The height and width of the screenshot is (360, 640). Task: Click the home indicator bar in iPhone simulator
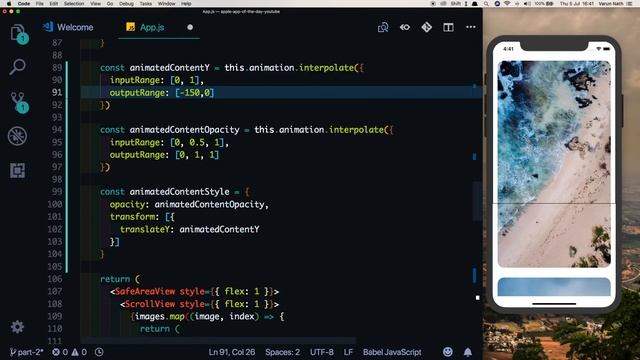click(554, 304)
